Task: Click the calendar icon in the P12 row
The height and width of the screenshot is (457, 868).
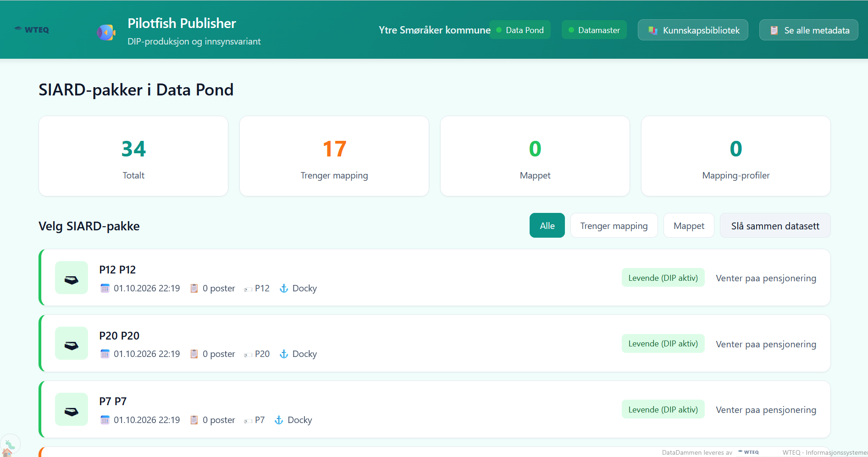Action: 105,288
